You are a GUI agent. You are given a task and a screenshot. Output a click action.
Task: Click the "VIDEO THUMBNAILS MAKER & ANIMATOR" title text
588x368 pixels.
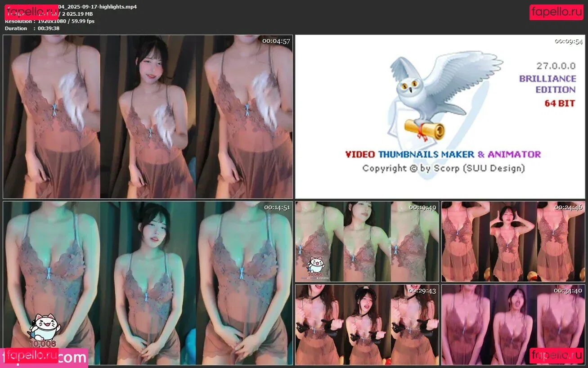(x=443, y=154)
